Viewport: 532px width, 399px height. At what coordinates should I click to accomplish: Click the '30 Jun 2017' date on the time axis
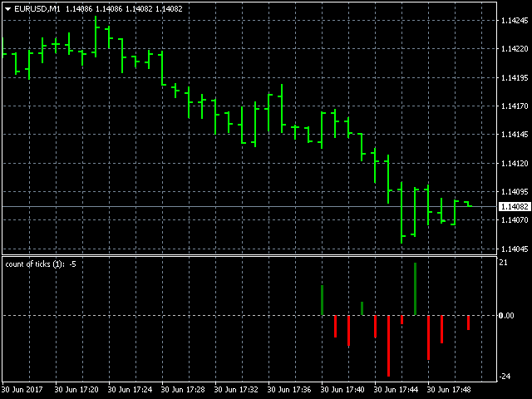click(22, 390)
